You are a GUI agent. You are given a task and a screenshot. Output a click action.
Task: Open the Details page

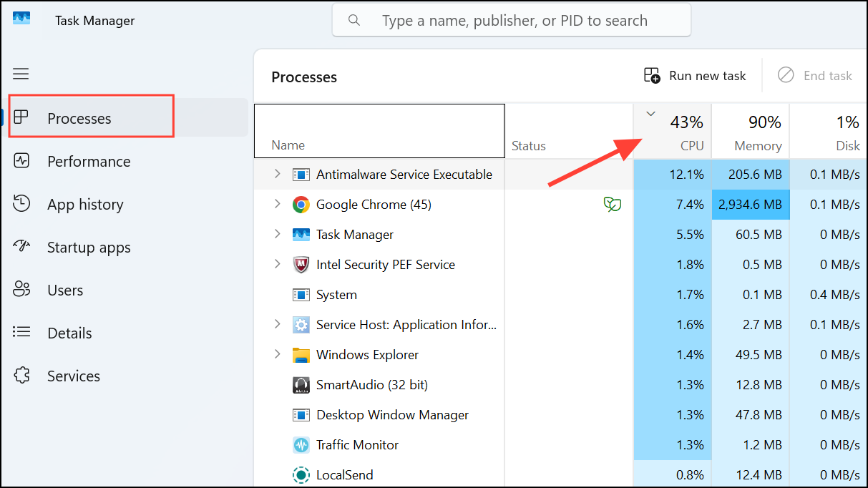pyautogui.click(x=69, y=333)
